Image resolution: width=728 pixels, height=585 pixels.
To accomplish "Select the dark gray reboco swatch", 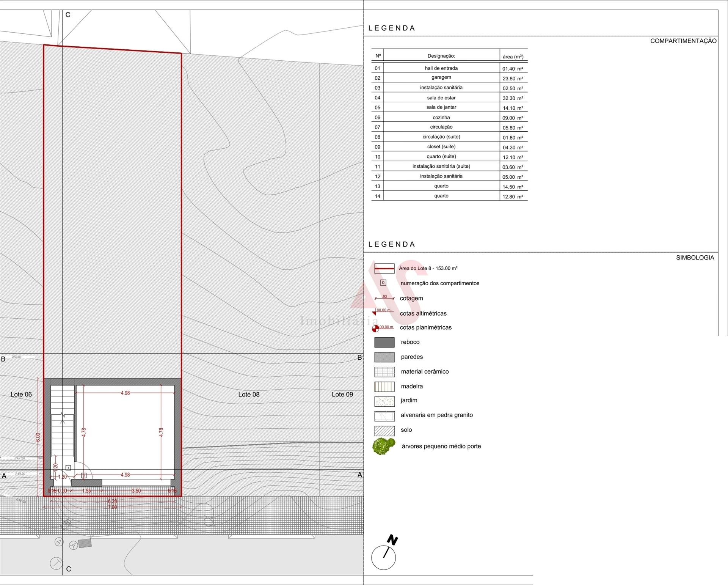I will point(384,342).
